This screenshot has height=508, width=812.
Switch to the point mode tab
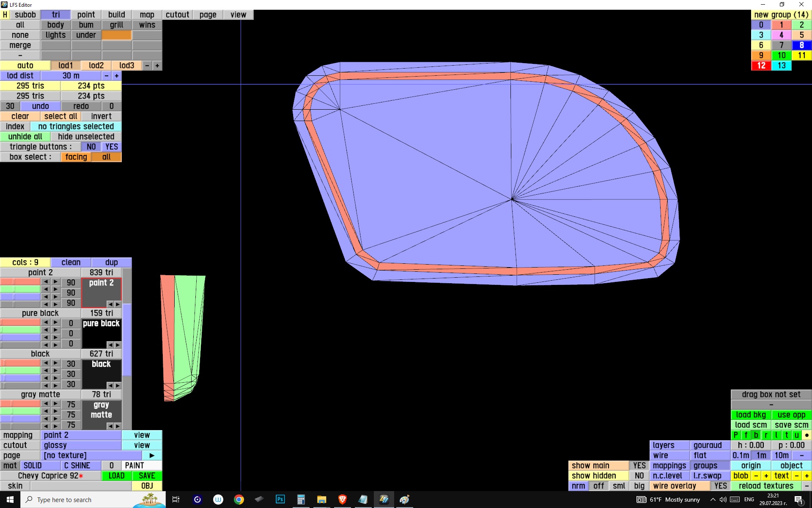86,15
